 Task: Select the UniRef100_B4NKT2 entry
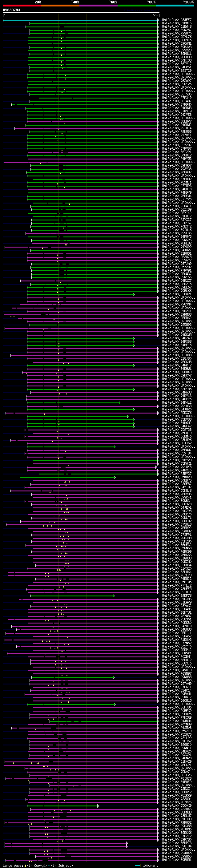click(177, 365)
